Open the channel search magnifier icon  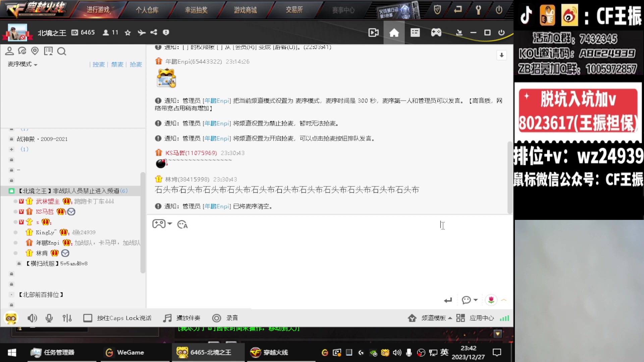pyautogui.click(x=62, y=51)
